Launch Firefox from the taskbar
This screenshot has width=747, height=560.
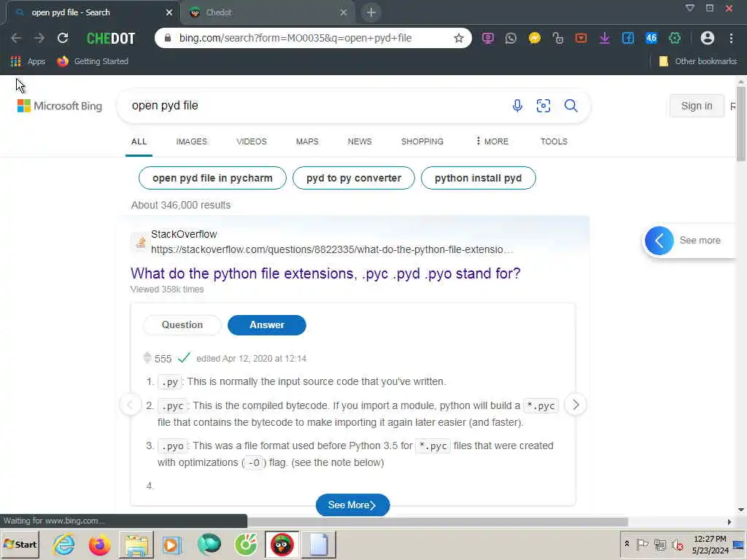[99, 545]
